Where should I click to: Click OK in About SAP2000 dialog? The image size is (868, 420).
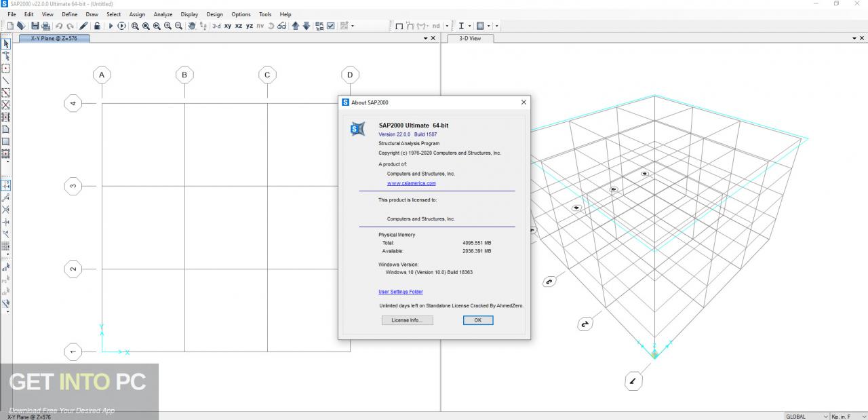(478, 320)
